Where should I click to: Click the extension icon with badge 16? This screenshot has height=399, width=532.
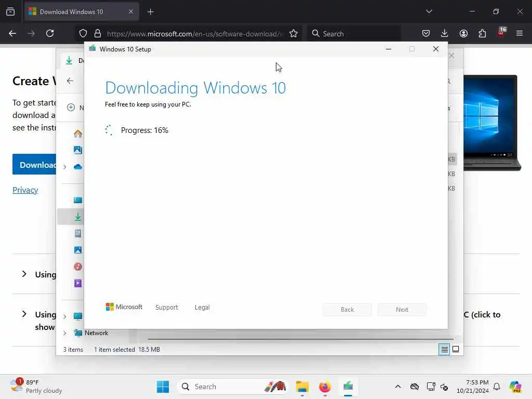(501, 33)
